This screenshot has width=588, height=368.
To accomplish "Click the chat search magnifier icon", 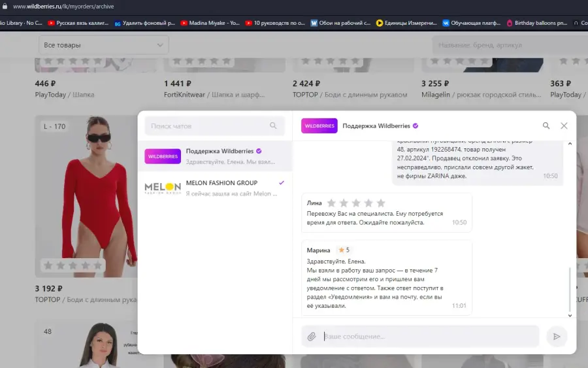I will point(273,125).
